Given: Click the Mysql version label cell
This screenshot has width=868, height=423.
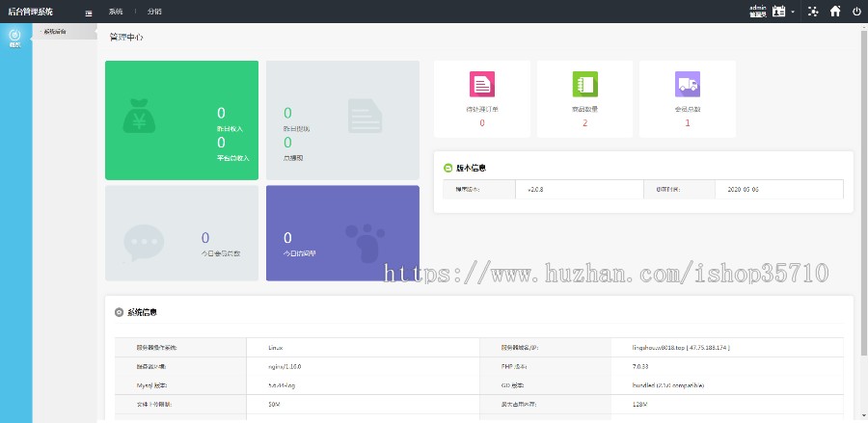Looking at the screenshot, I should tap(180, 385).
